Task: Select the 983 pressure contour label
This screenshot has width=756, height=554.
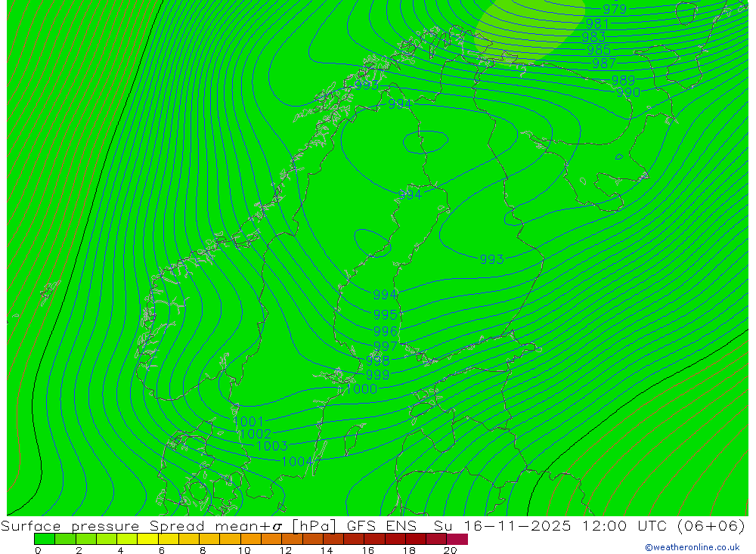Action: point(593,36)
